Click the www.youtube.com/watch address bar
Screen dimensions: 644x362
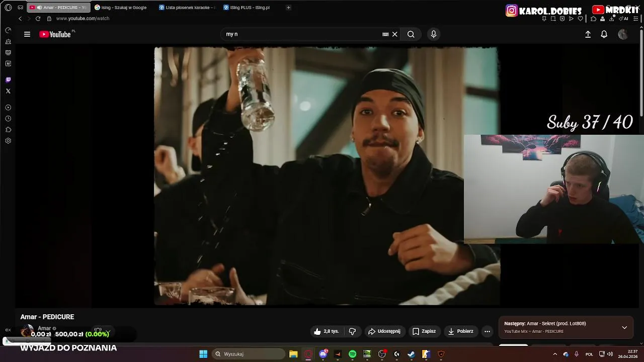(x=83, y=19)
